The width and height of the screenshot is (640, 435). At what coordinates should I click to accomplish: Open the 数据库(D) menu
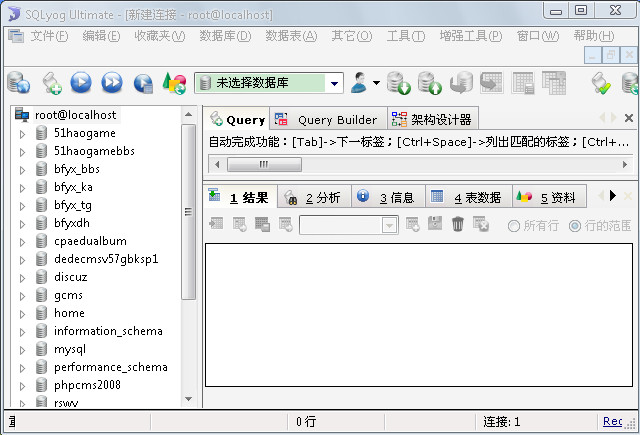tap(224, 36)
